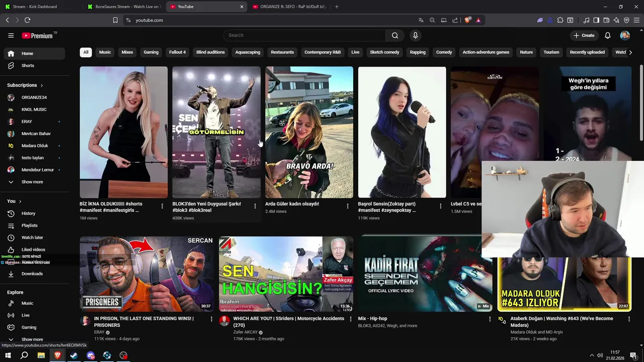Open File Explorer from taskbar
The width and height of the screenshot is (644, 362).
coord(41,355)
